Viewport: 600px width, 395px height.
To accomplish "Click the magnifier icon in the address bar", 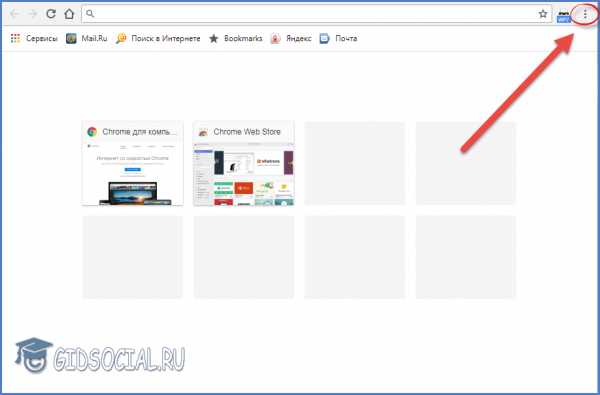I will pyautogui.click(x=90, y=14).
